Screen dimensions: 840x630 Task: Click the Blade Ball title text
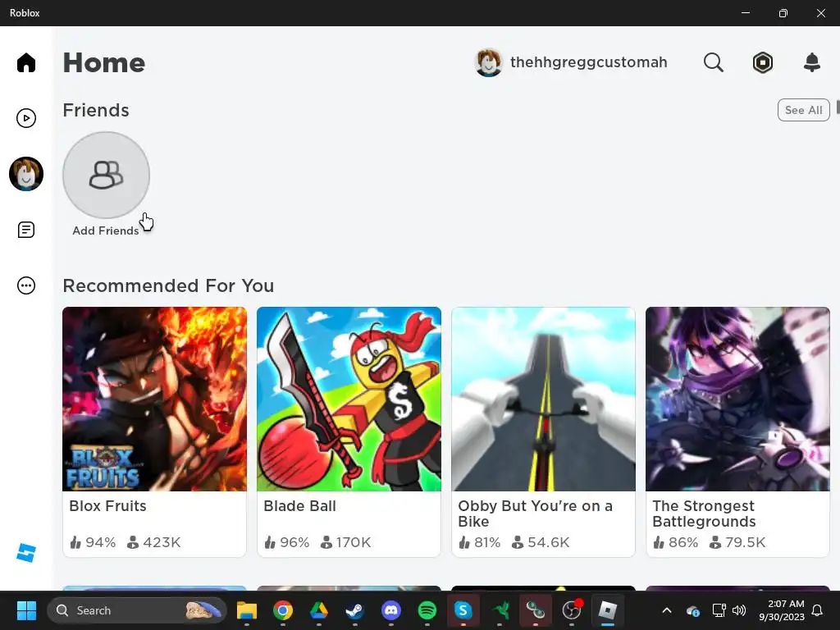click(299, 505)
